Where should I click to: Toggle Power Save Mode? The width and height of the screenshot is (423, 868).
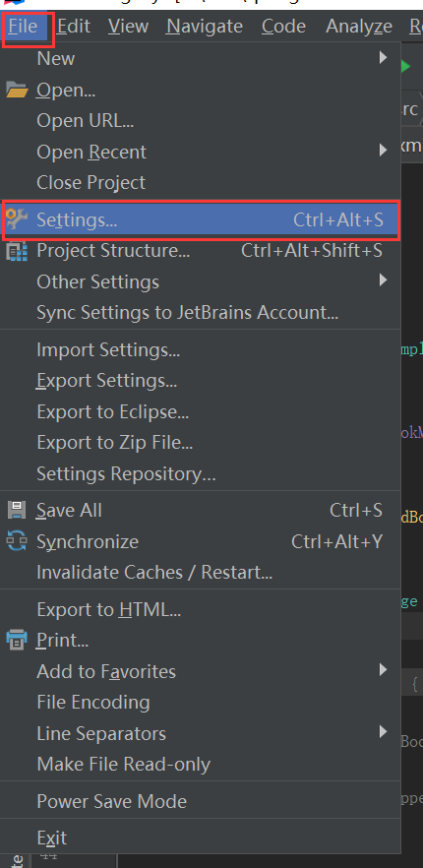tap(201, 801)
